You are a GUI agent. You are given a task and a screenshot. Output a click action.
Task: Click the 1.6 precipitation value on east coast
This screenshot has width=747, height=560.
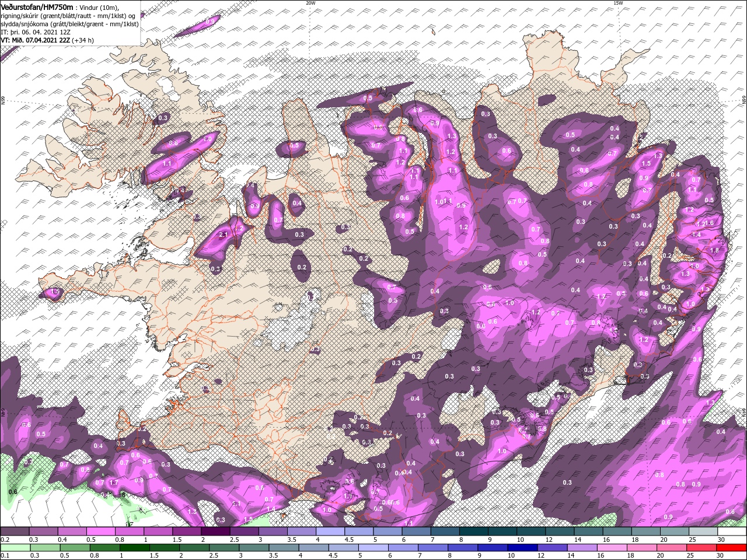pyautogui.click(x=710, y=223)
